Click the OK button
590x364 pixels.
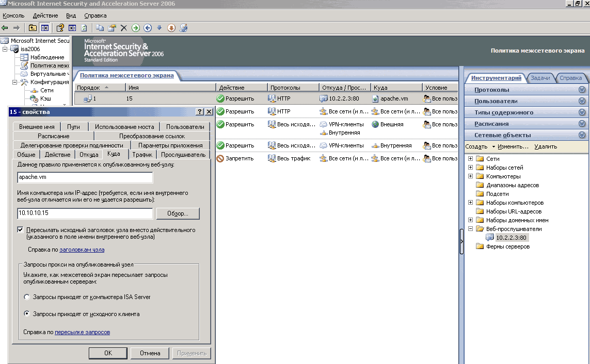click(x=108, y=353)
